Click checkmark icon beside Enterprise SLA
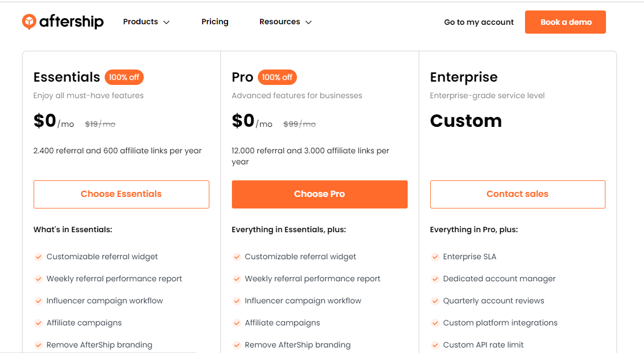 435,256
